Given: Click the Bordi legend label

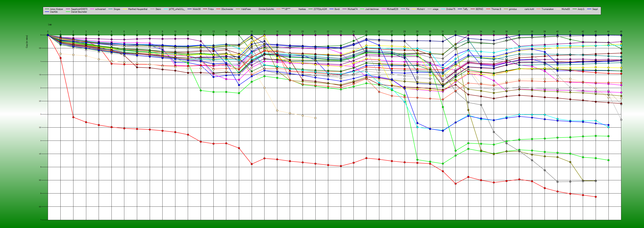Looking at the screenshot, I should coord(337,9).
